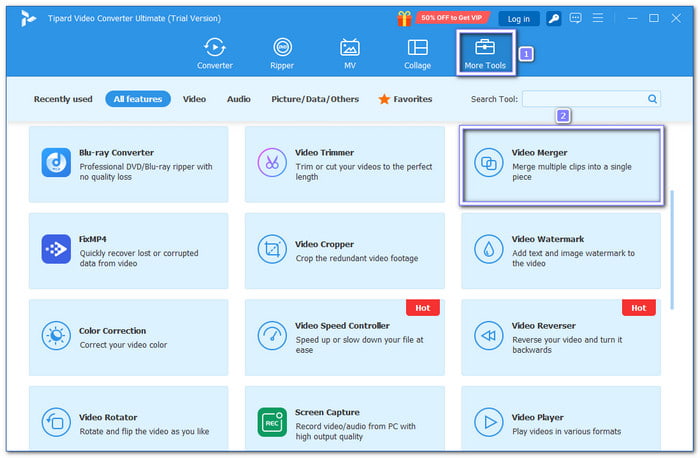Select the All features tab

click(x=138, y=99)
